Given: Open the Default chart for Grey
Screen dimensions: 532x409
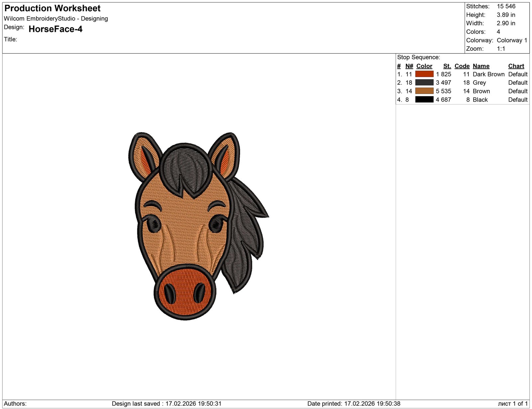Looking at the screenshot, I should (517, 83).
